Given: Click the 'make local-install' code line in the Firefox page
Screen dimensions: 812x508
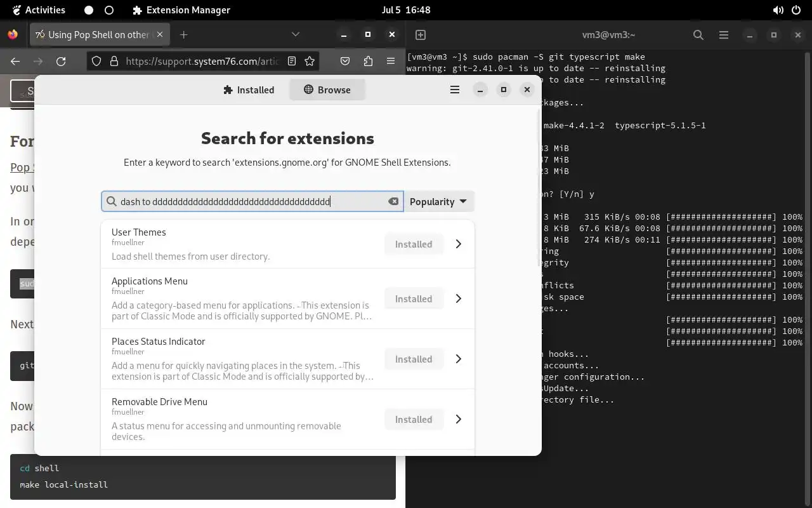Looking at the screenshot, I should click(x=63, y=485).
